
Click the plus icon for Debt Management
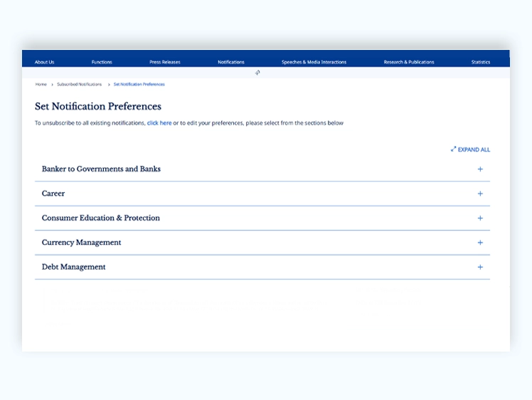tap(480, 267)
